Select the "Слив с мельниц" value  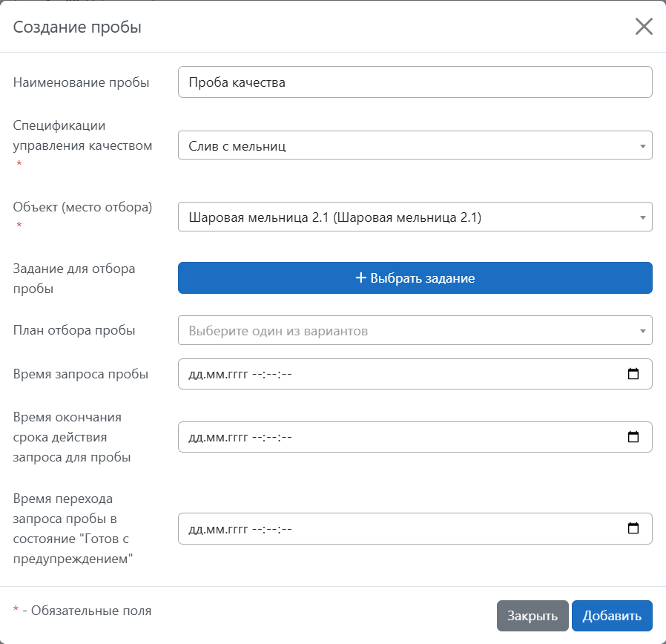[237, 146]
